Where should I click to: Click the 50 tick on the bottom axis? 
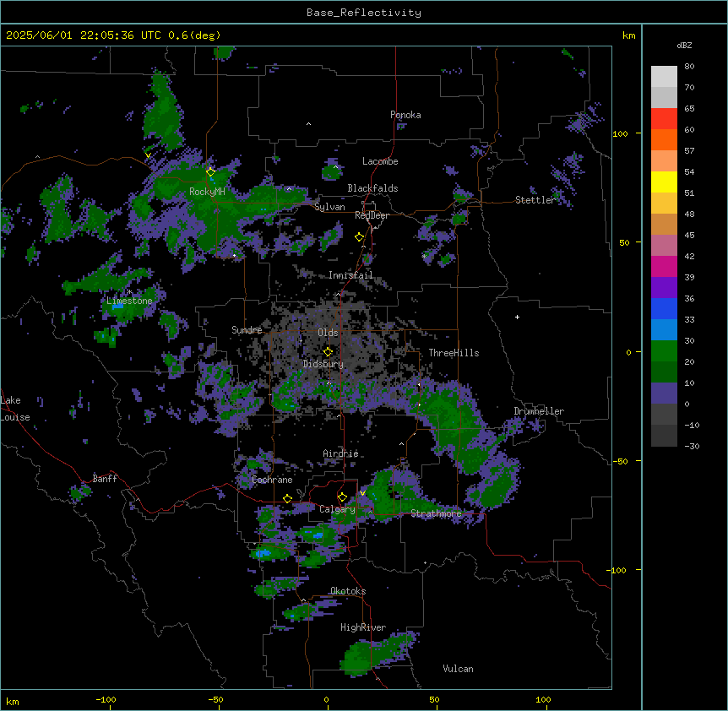(x=434, y=699)
